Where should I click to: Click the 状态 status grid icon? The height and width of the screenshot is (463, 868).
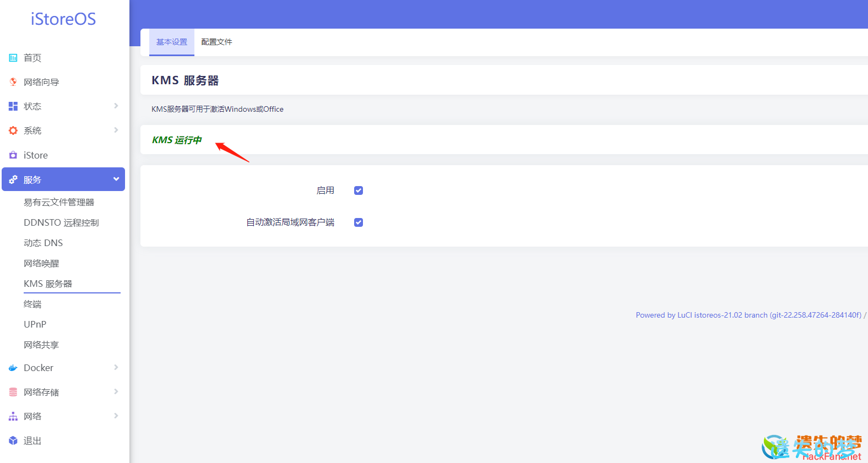13,106
